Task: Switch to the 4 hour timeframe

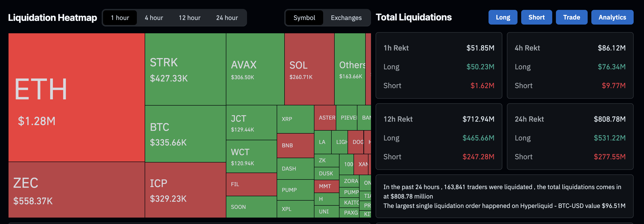Action: pyautogui.click(x=154, y=18)
